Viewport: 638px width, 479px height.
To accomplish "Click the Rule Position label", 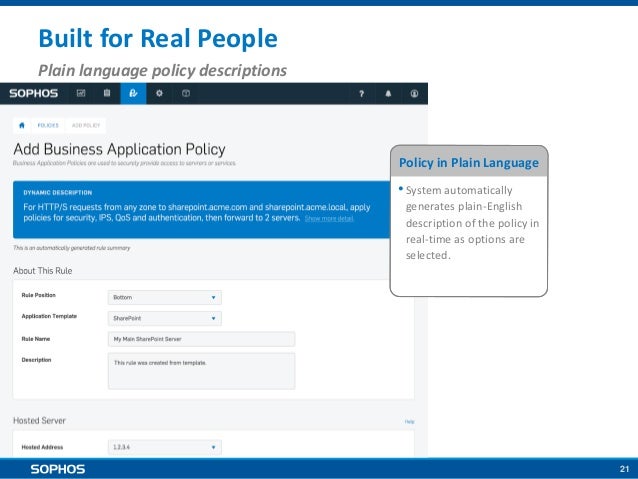I will coord(39,295).
